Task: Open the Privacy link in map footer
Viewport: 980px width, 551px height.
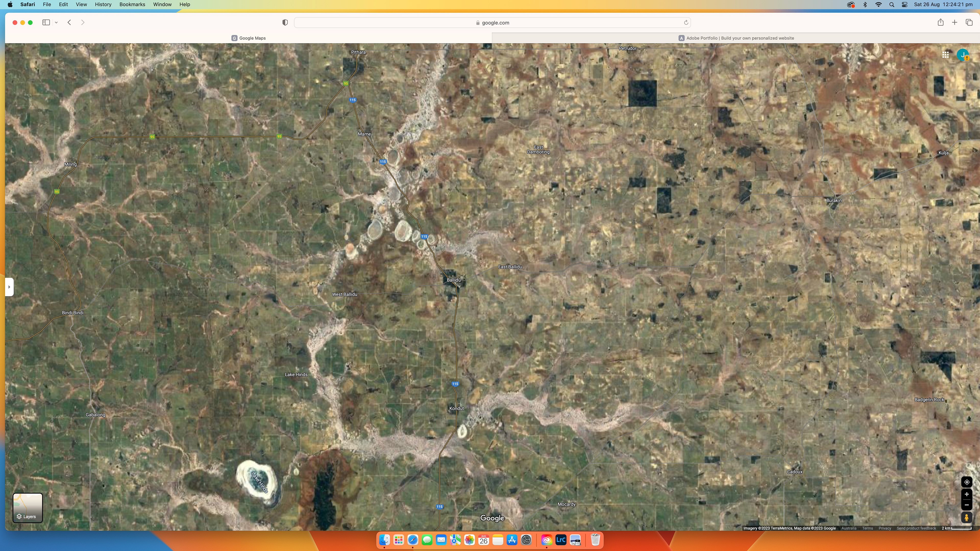Action: pyautogui.click(x=885, y=528)
